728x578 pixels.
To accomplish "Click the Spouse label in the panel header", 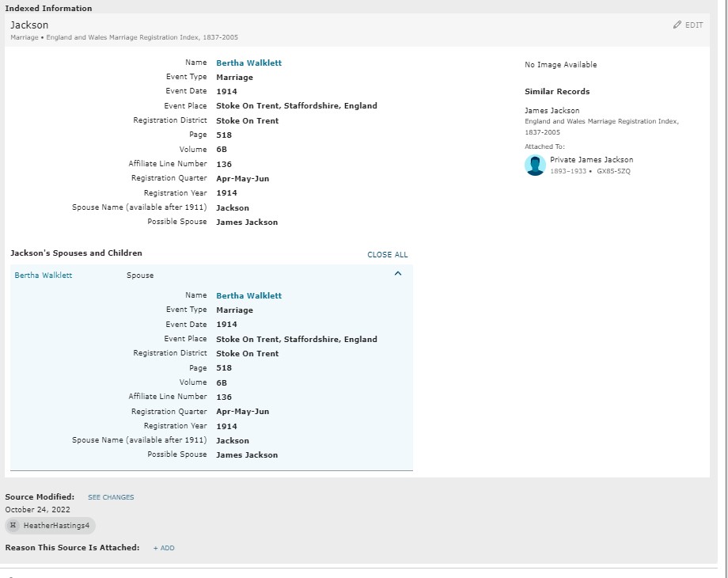I will tap(140, 276).
